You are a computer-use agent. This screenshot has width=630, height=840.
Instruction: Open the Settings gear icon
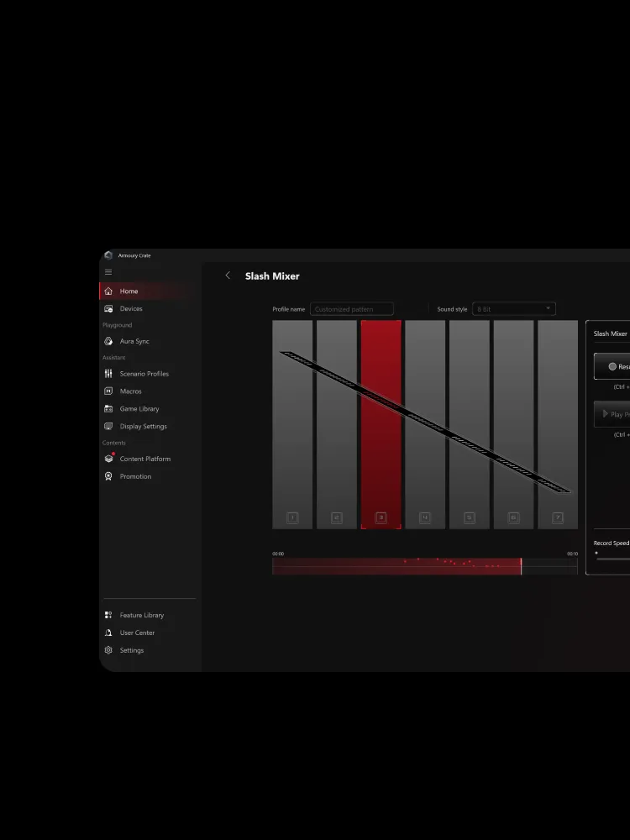coord(108,650)
